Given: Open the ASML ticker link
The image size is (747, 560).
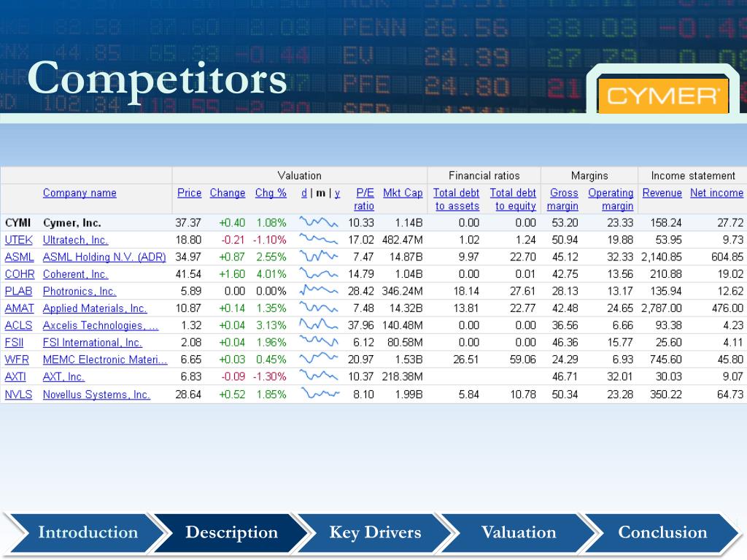Looking at the screenshot, I should [19, 257].
